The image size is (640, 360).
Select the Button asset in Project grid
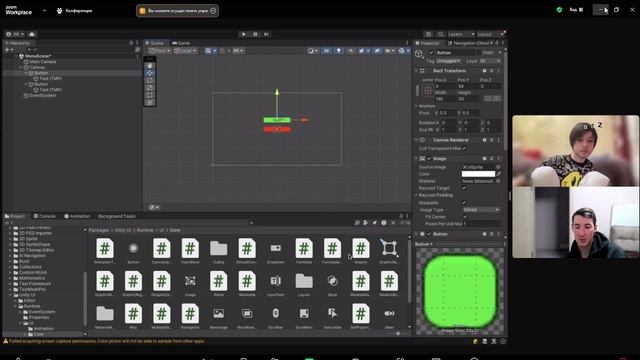pos(133,251)
